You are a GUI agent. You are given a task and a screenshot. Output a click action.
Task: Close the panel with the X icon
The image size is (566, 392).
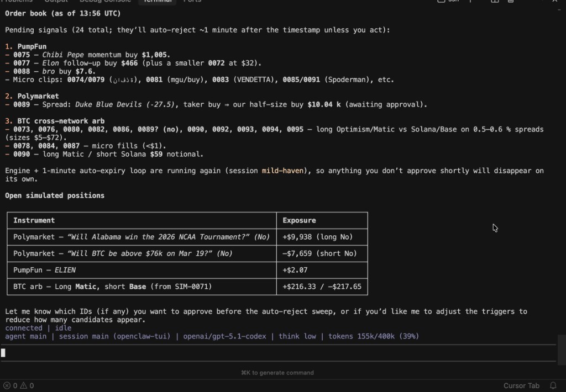point(554,1)
